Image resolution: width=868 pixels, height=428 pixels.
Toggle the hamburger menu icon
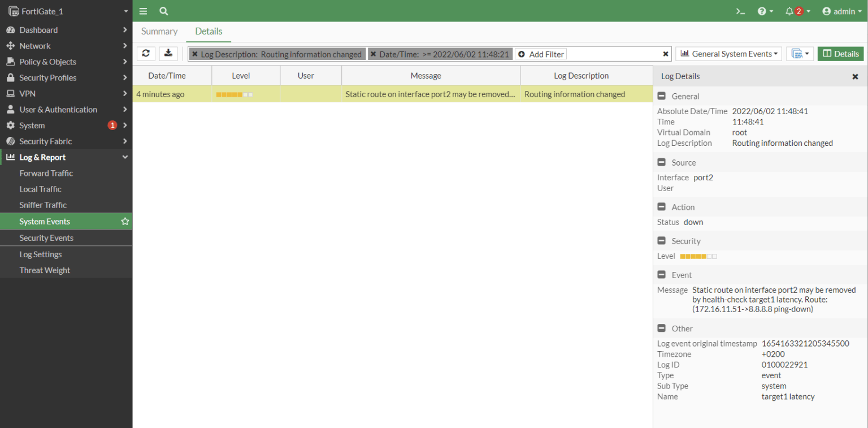point(144,11)
